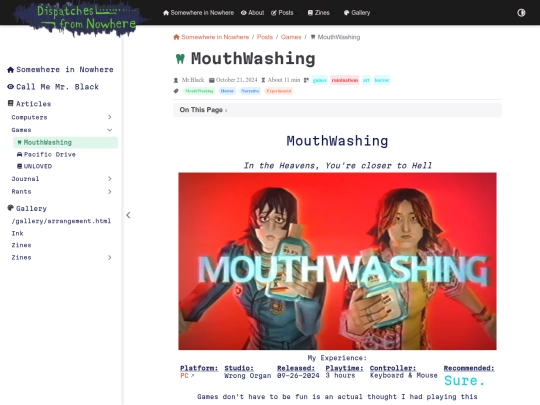Click the home icon in the sidebar

tap(10, 70)
